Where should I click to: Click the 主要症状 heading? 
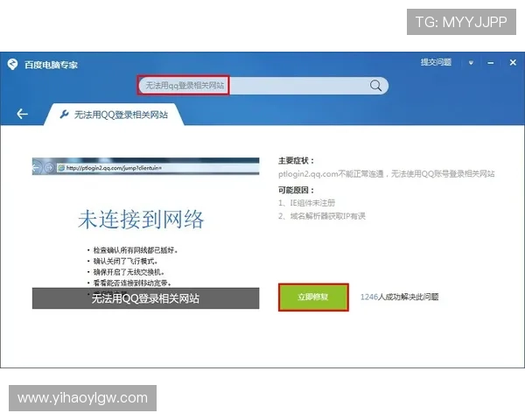coord(297,161)
